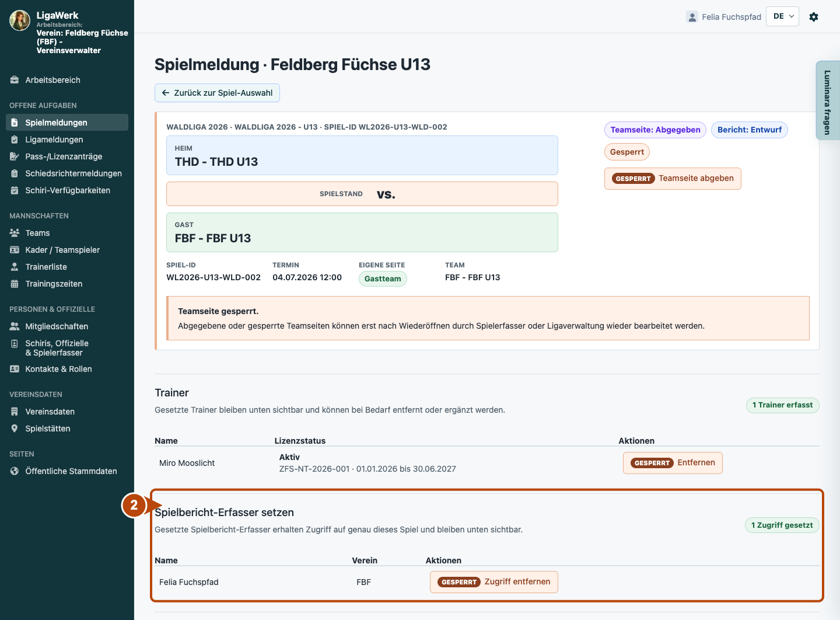This screenshot has width=840, height=620.
Task: Click the Ligameldungen clipboard icon
Action: pyautogui.click(x=15, y=140)
